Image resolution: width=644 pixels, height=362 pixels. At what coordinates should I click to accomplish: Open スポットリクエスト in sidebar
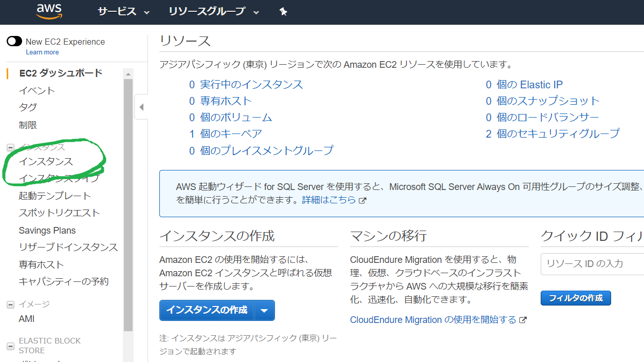pos(59,213)
